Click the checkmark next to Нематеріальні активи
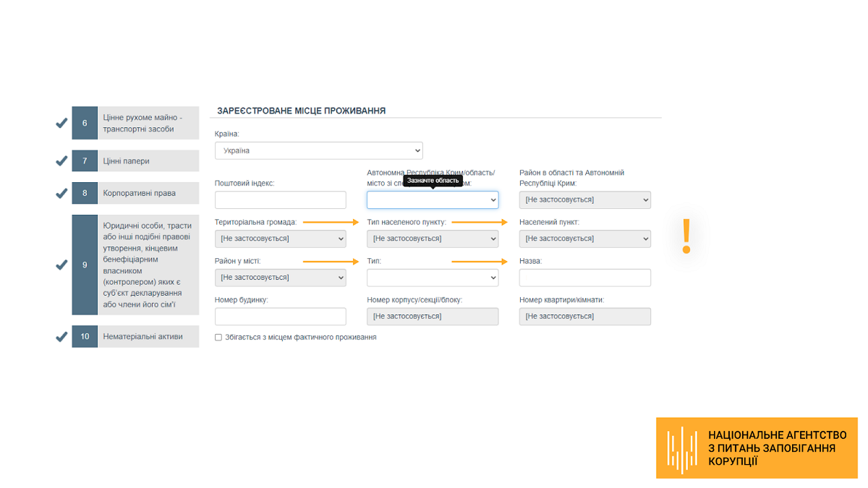The height and width of the screenshot is (488, 868). (x=62, y=336)
